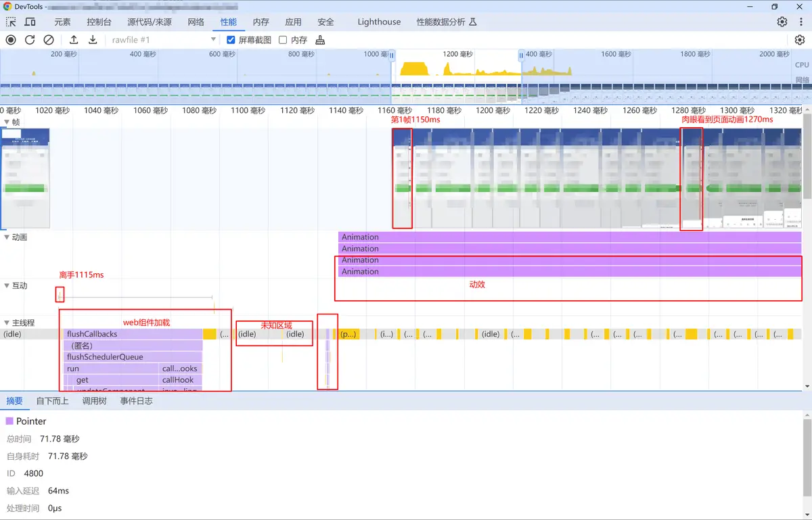812x520 pixels.
Task: Select the (p...) task in main thread
Action: (x=349, y=334)
